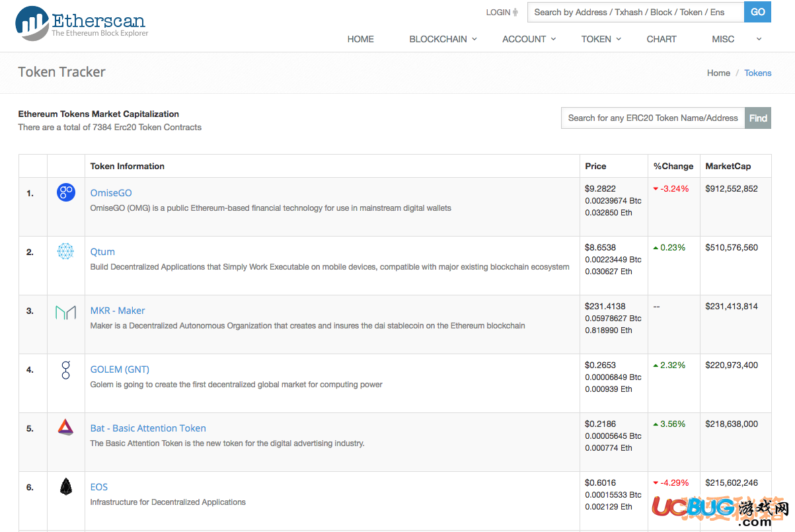Open the Basic Attention Token icon
The height and width of the screenshot is (532, 795).
[x=65, y=428]
